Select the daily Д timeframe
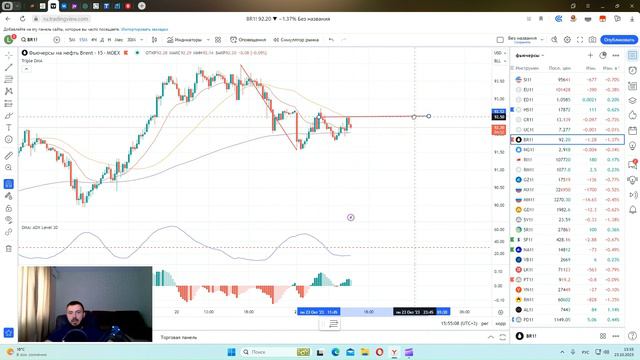Image resolution: width=640 pixels, height=360 pixels. coord(102,40)
